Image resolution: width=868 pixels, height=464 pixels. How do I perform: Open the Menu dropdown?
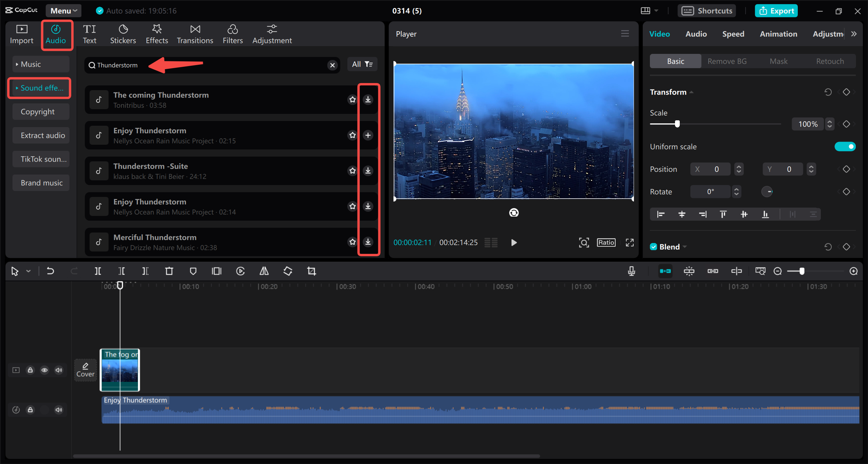[x=63, y=11]
